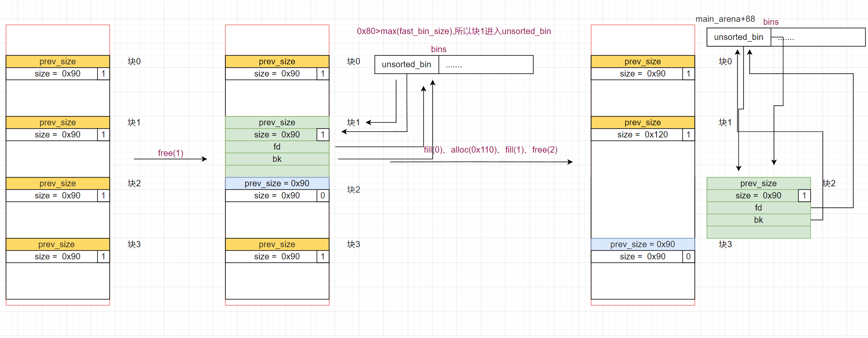Click the bk cell in the right green chunk

(x=758, y=220)
